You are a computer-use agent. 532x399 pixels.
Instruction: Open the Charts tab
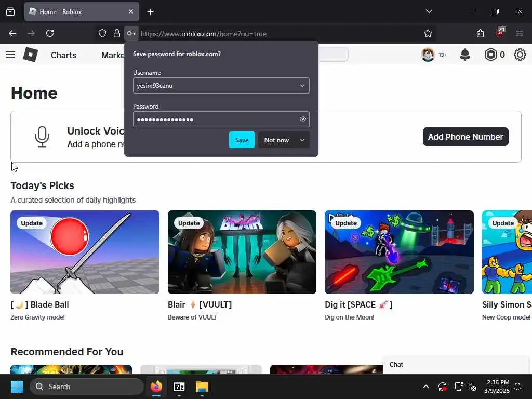63,55
